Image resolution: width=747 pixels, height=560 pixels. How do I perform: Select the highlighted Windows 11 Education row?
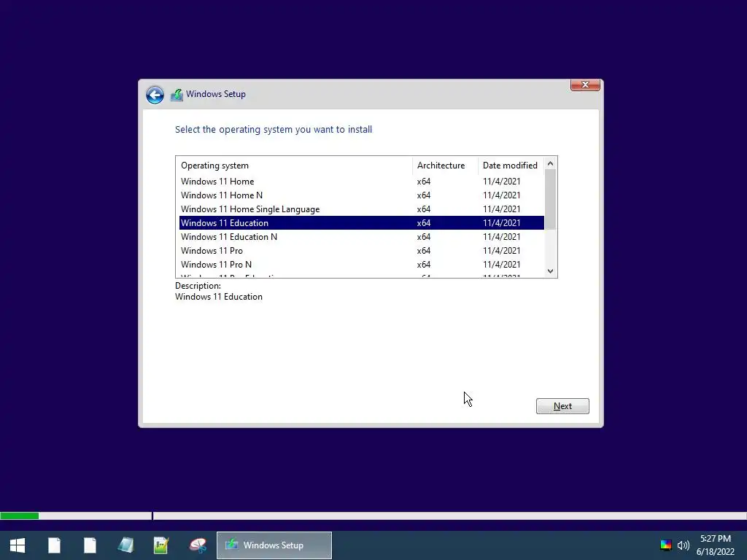362,223
